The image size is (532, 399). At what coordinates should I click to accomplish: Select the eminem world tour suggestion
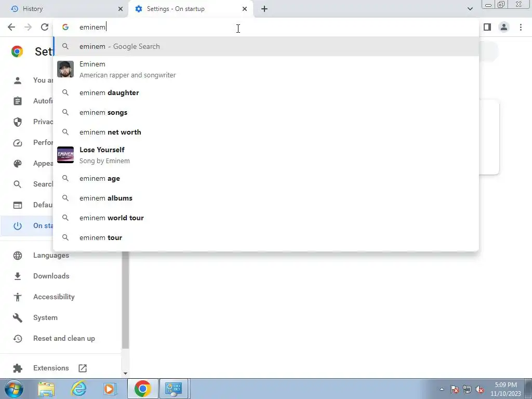click(x=266, y=218)
